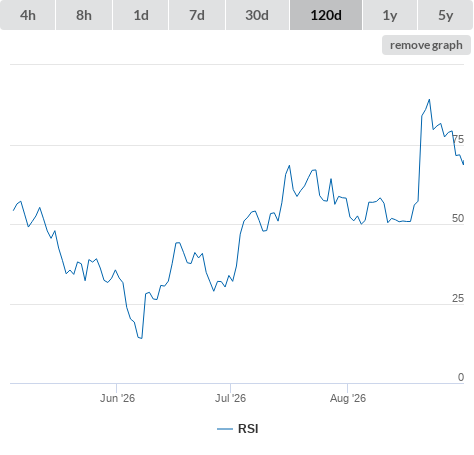The image size is (474, 455).
Task: Click the active 120d tab
Action: [x=326, y=15]
